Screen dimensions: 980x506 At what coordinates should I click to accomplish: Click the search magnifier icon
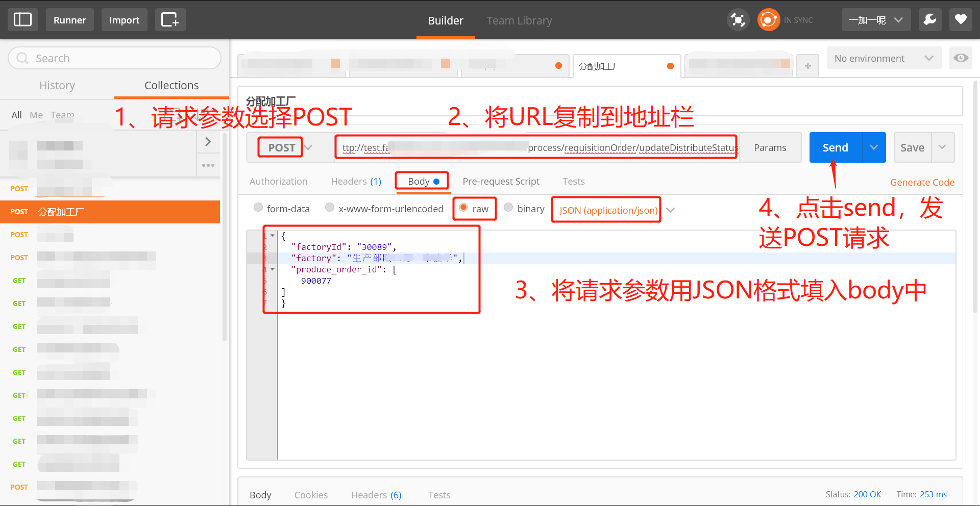[x=22, y=58]
